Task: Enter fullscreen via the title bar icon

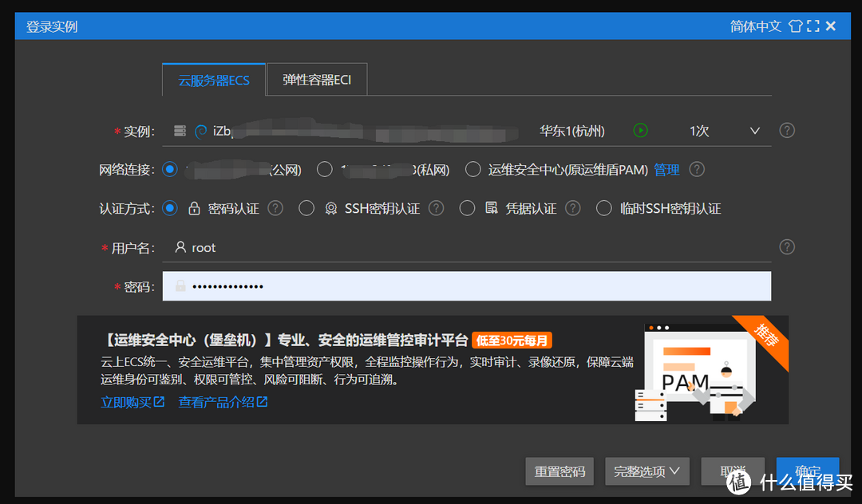Action: click(813, 25)
